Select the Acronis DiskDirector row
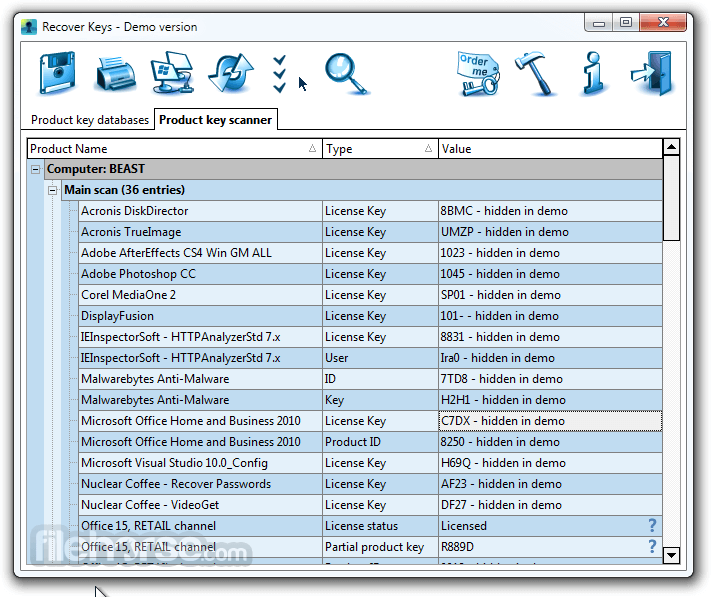Screen dimensions: 712x597 click(371, 211)
